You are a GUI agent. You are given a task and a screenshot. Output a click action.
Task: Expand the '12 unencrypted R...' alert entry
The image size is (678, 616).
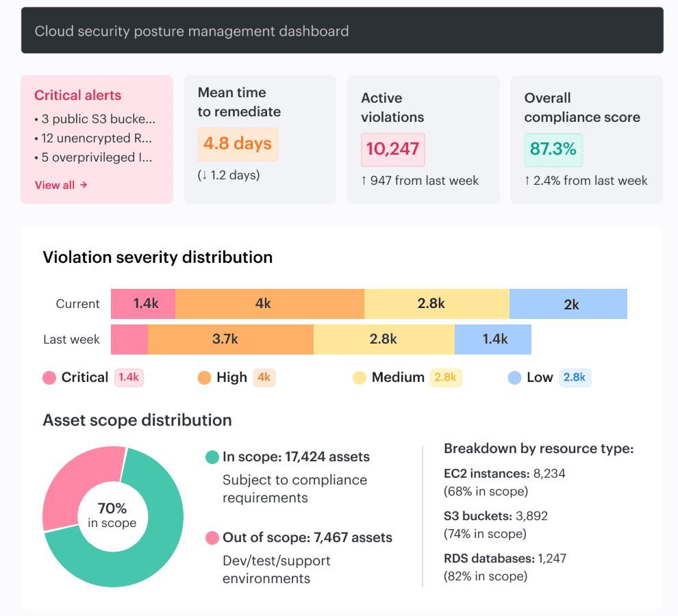91,138
